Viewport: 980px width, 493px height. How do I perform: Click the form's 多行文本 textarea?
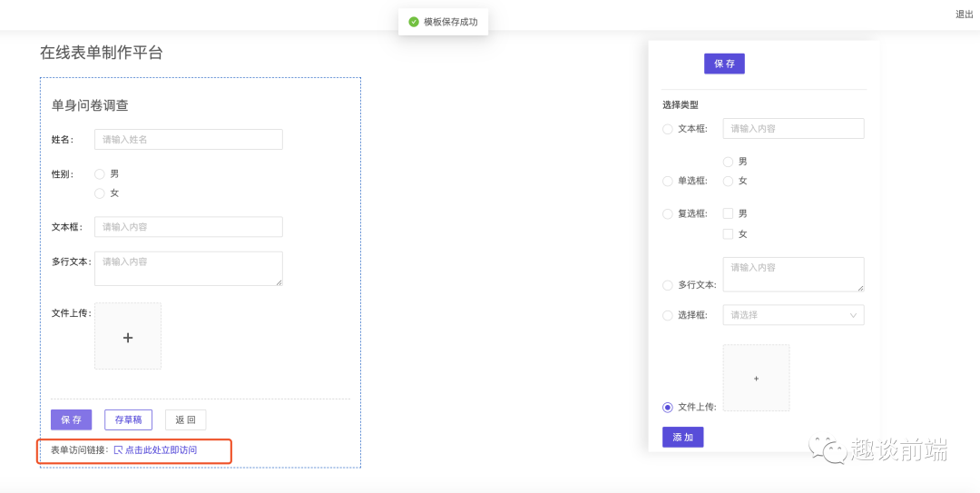[188, 269]
